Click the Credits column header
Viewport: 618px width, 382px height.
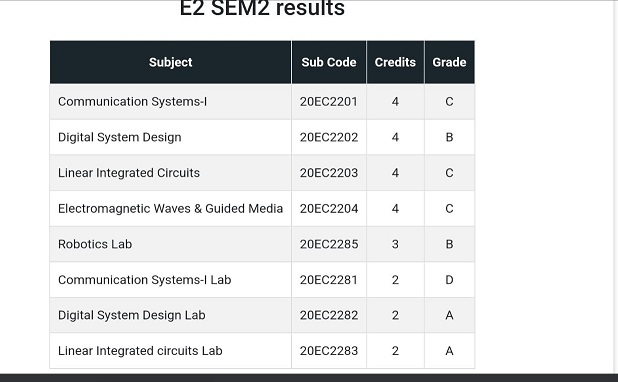click(x=395, y=62)
